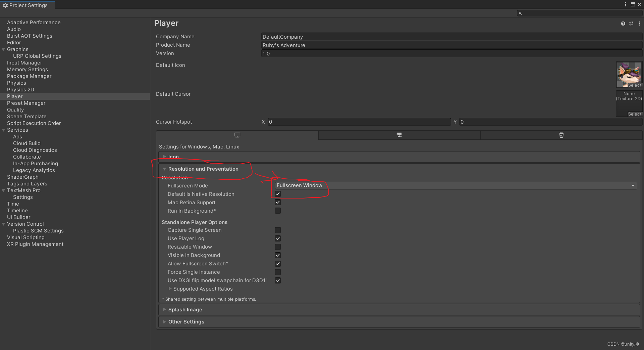Open the Quality settings category
Viewport: 644px width, 350px height.
[x=15, y=110]
